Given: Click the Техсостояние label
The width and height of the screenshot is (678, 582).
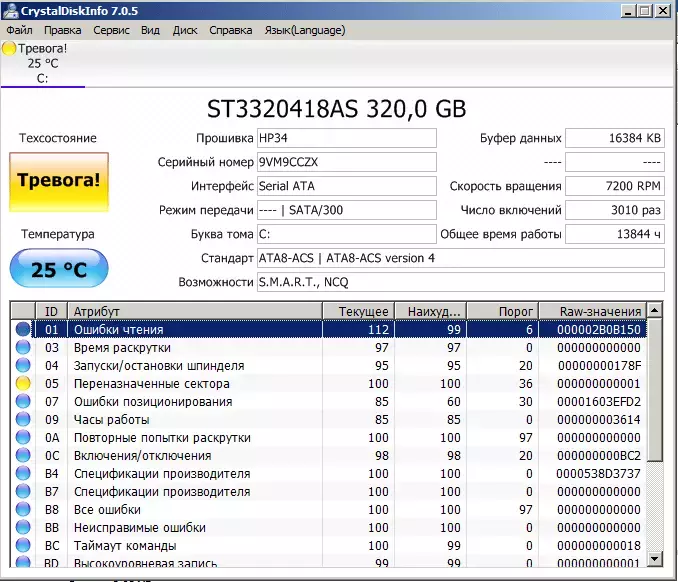Looking at the screenshot, I should (x=58, y=138).
